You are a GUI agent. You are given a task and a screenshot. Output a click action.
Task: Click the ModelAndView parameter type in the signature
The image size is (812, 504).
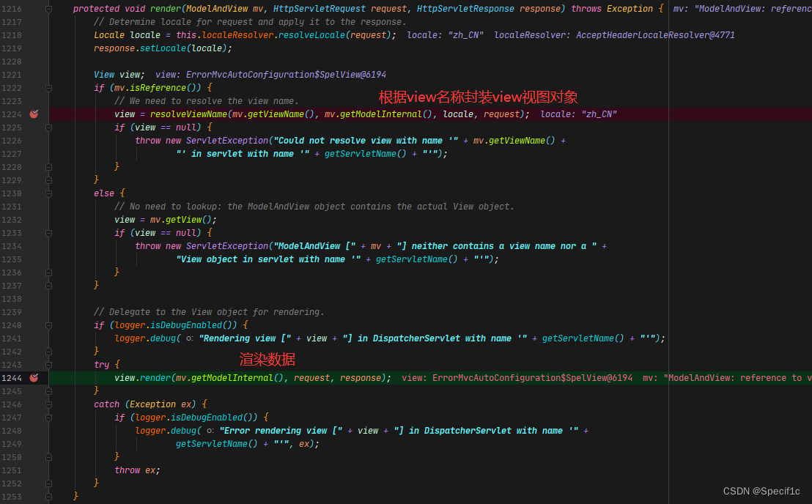[217, 9]
